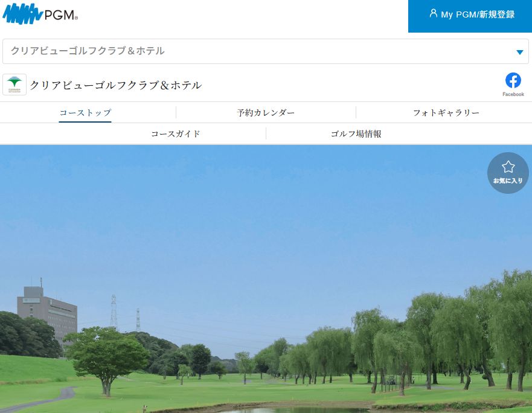
Task: Click the star icon to favorite the course
Action: click(x=508, y=167)
